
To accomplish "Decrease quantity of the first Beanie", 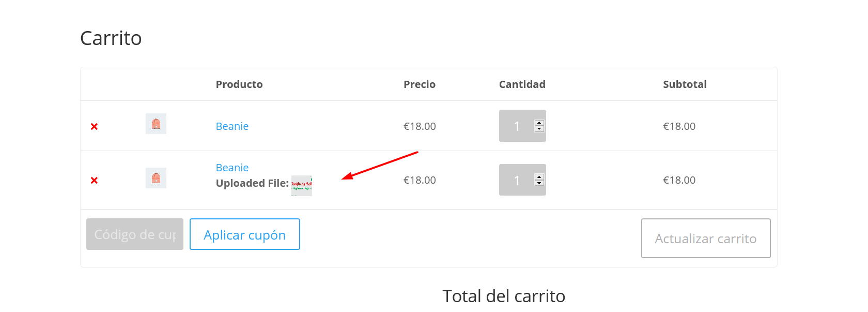I will (x=539, y=129).
